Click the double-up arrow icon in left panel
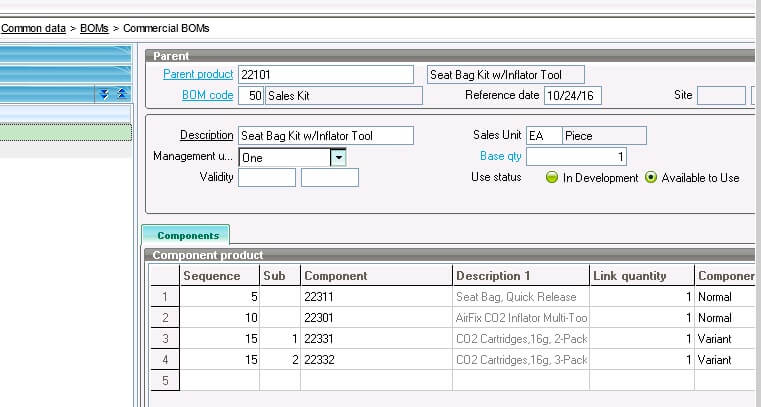This screenshot has width=761, height=407. [121, 94]
